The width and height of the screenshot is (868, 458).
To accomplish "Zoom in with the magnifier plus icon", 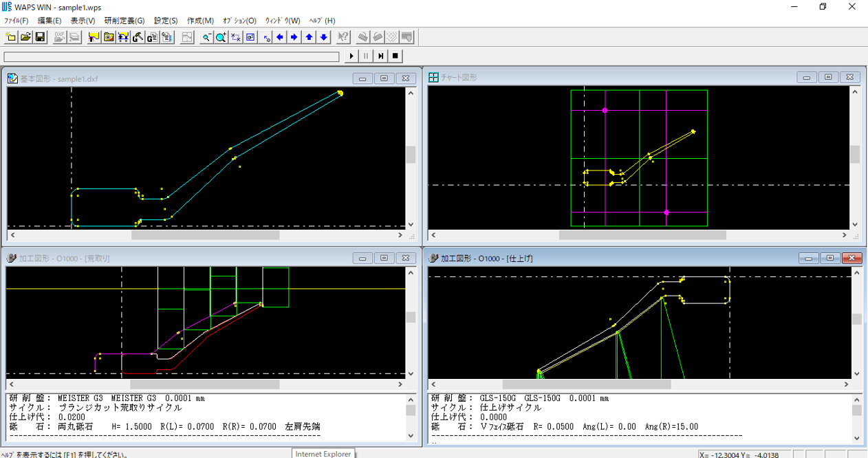I will click(221, 37).
